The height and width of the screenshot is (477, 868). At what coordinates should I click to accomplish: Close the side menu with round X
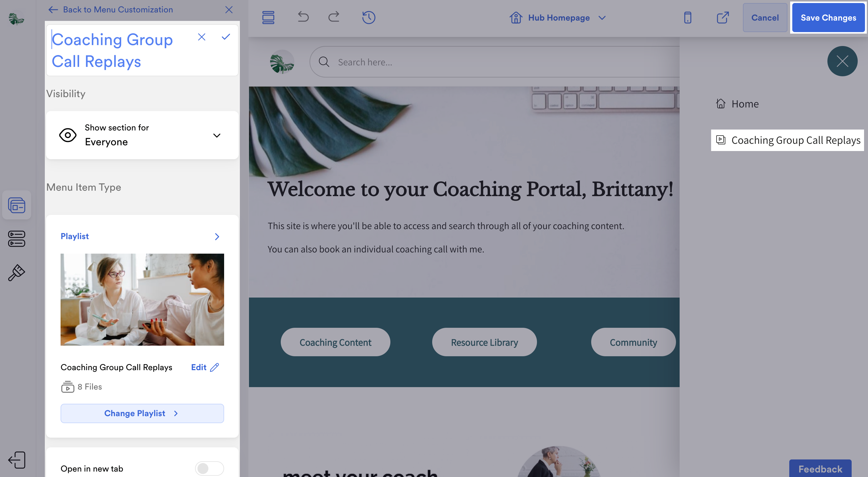click(x=842, y=61)
